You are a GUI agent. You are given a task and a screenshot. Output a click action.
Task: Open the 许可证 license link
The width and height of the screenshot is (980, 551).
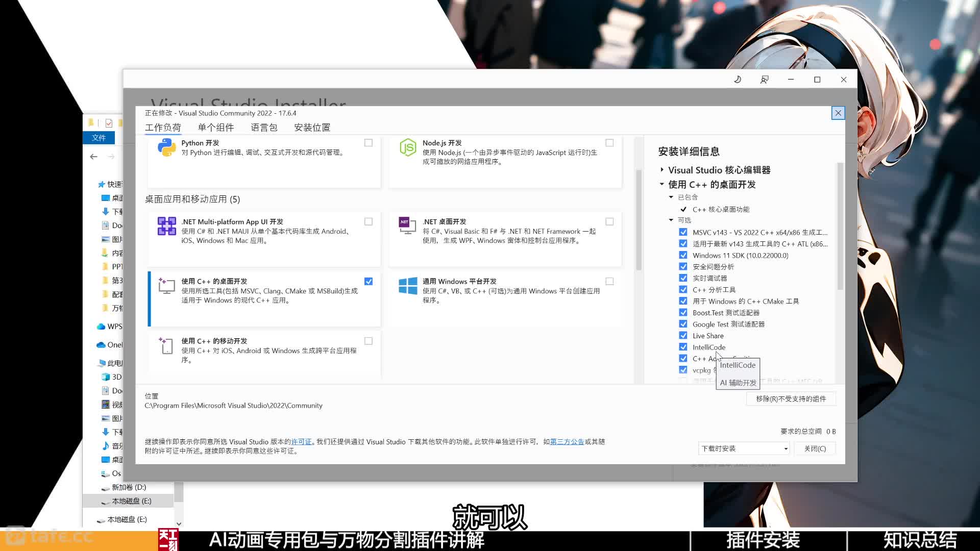point(301,442)
